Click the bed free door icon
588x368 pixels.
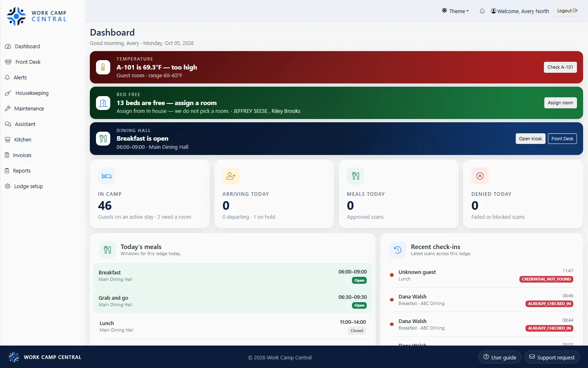click(103, 103)
